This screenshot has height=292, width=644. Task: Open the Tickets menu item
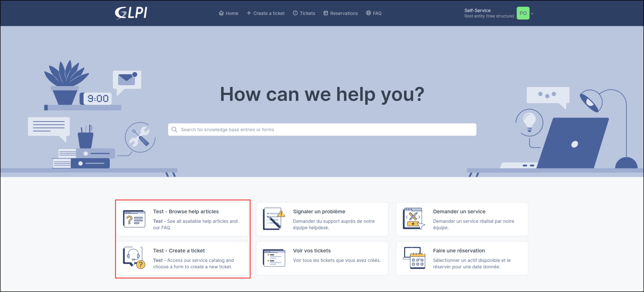click(x=304, y=13)
